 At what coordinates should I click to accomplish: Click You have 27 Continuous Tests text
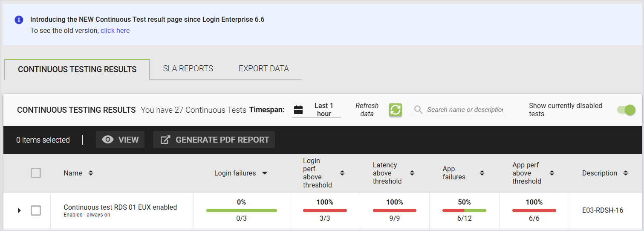point(193,110)
